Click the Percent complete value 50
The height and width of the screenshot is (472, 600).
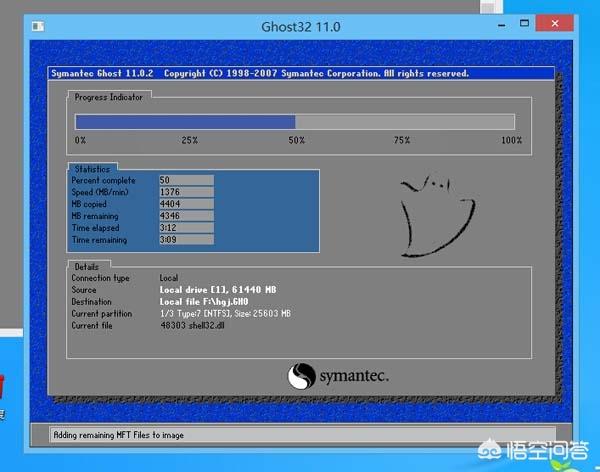pos(186,180)
